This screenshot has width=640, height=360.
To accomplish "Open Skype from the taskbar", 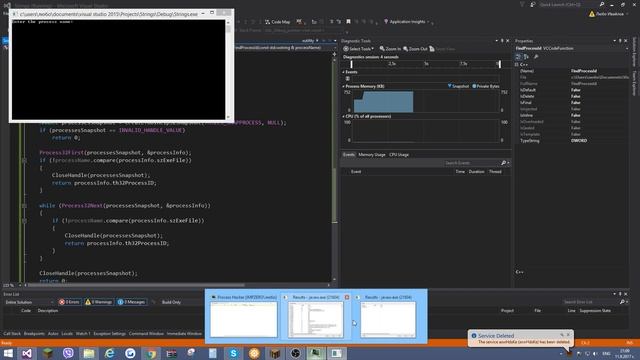I will (x=233, y=353).
